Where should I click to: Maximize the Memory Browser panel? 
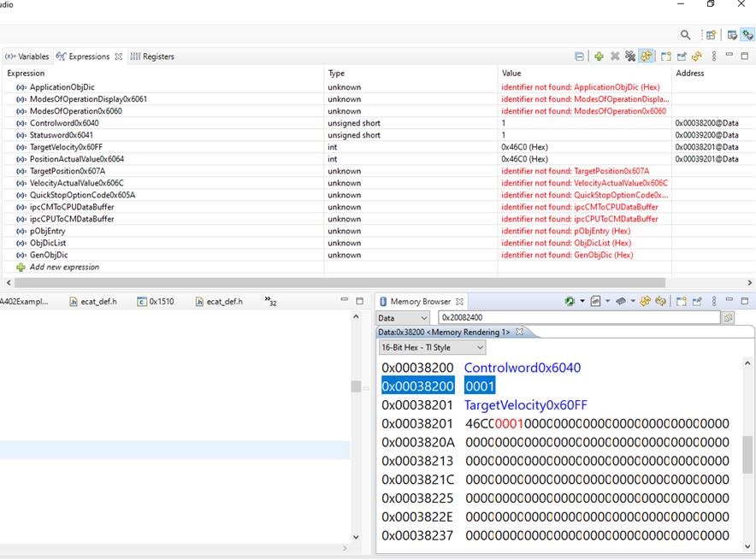tap(745, 301)
